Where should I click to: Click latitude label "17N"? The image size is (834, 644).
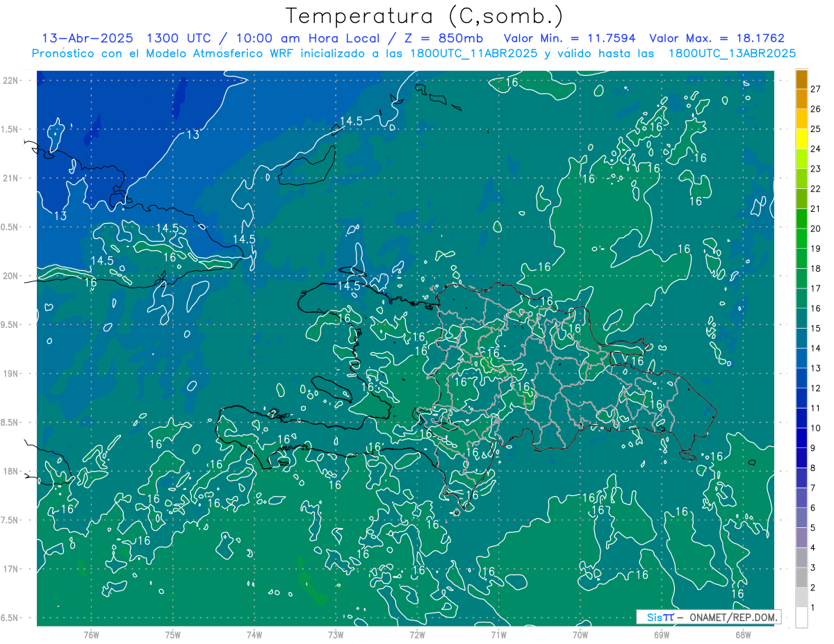[11, 569]
